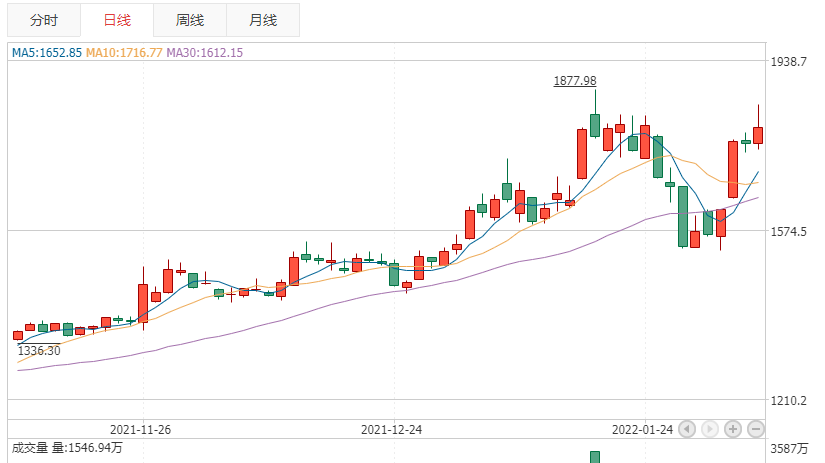The width and height of the screenshot is (825, 463).
Task: Open the 周线 weekly tab
Action: click(x=190, y=20)
